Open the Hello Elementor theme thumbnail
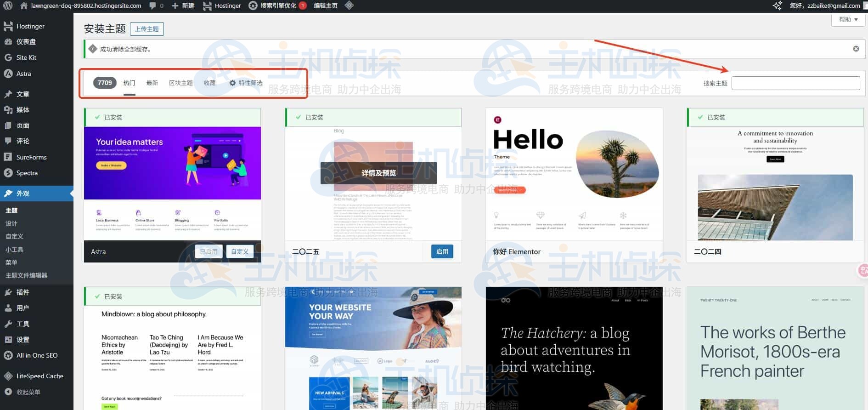The height and width of the screenshot is (410, 868). point(574,175)
